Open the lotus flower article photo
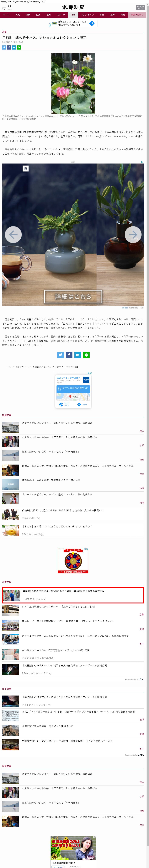The image size is (149, 868). [x=73, y=83]
